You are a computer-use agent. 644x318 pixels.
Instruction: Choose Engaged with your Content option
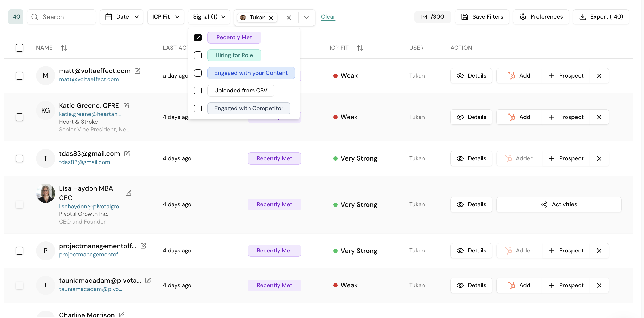[x=251, y=73]
